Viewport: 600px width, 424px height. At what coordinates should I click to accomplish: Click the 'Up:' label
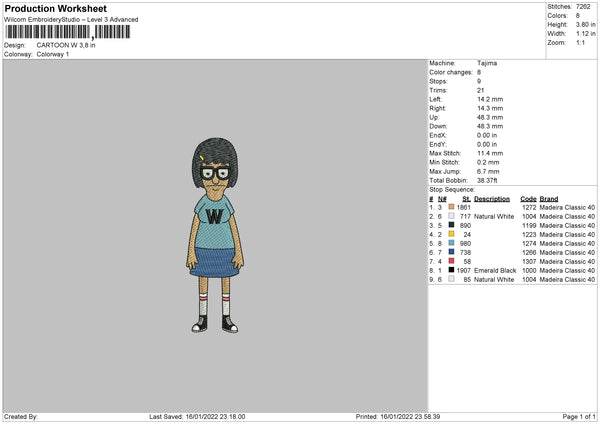tap(434, 117)
